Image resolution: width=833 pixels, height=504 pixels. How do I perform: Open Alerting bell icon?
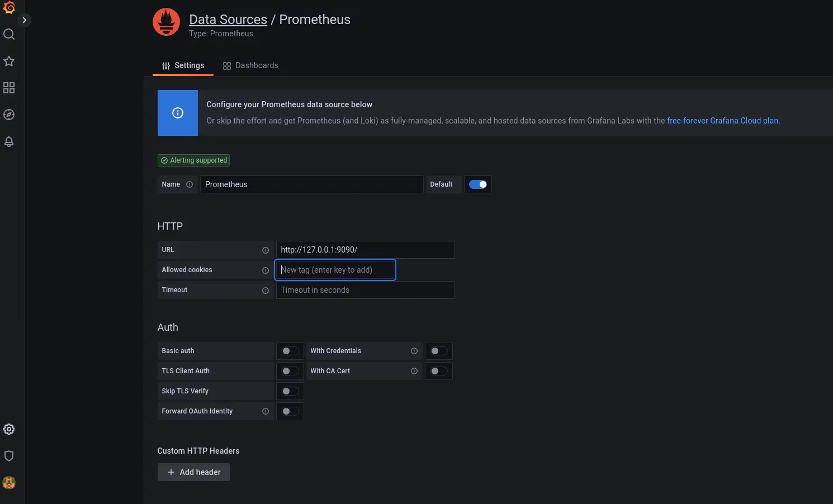(9, 141)
